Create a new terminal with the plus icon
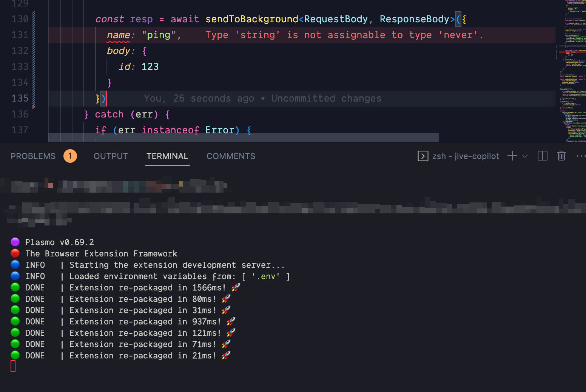The height and width of the screenshot is (392, 586). [512, 156]
